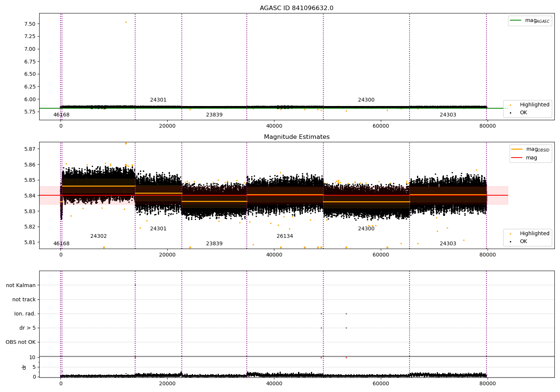Click the "not track" row label
This screenshot has height=392, width=560.
24,300
